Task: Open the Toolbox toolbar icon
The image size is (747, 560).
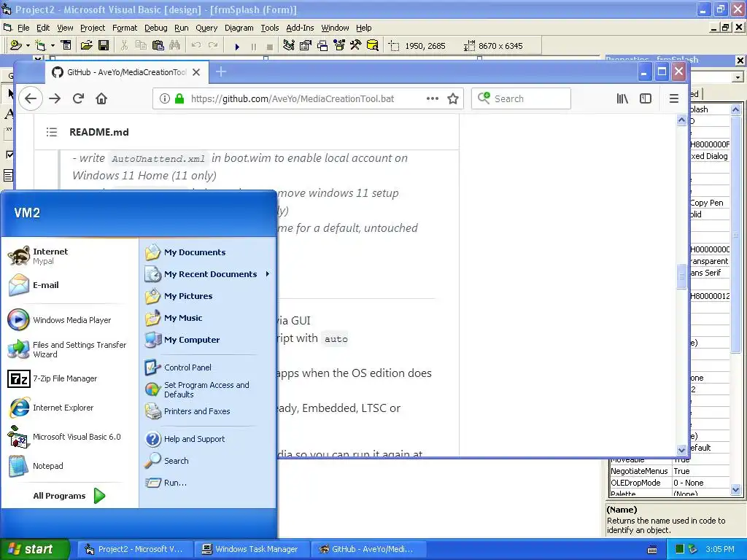Action: pos(356,45)
